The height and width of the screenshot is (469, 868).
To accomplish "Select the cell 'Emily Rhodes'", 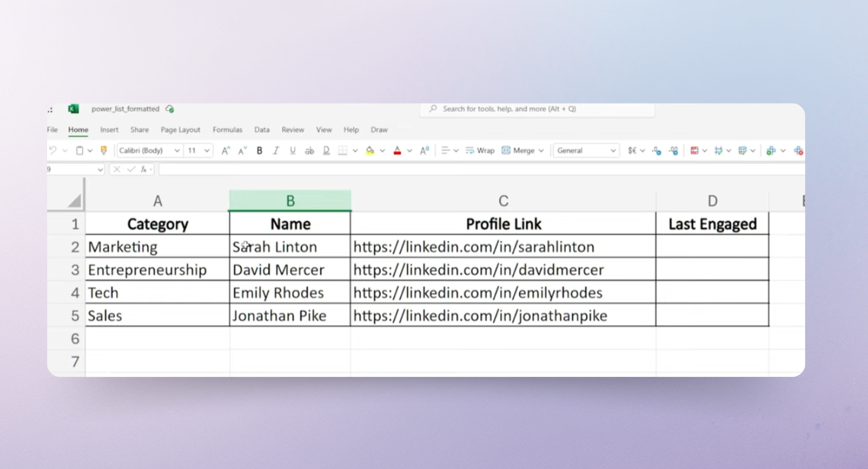I will pyautogui.click(x=290, y=293).
